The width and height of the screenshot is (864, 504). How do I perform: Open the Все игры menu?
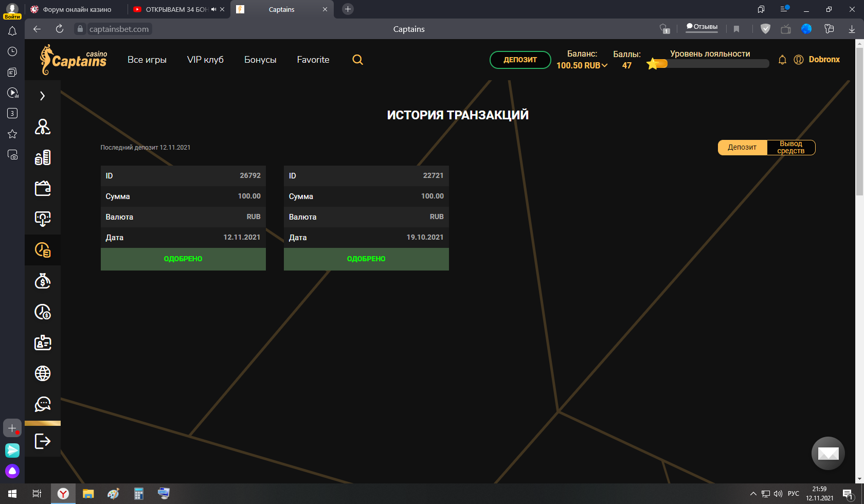(x=147, y=60)
